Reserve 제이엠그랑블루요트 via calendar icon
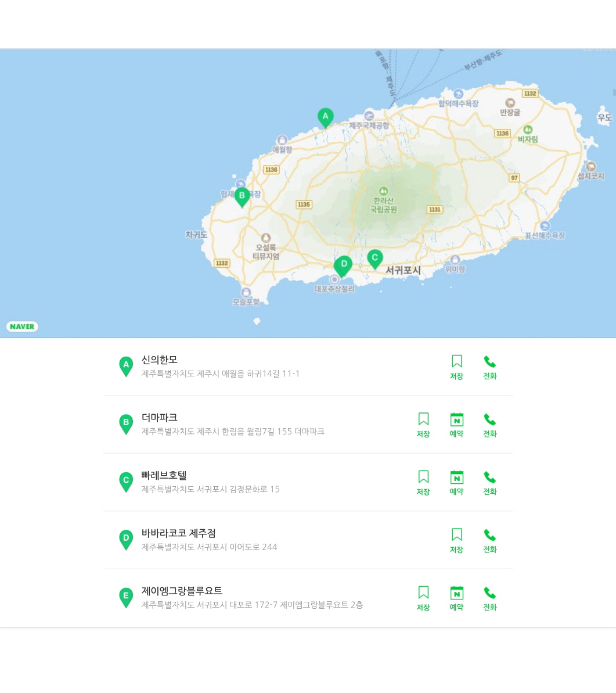The image size is (616, 693). click(456, 598)
